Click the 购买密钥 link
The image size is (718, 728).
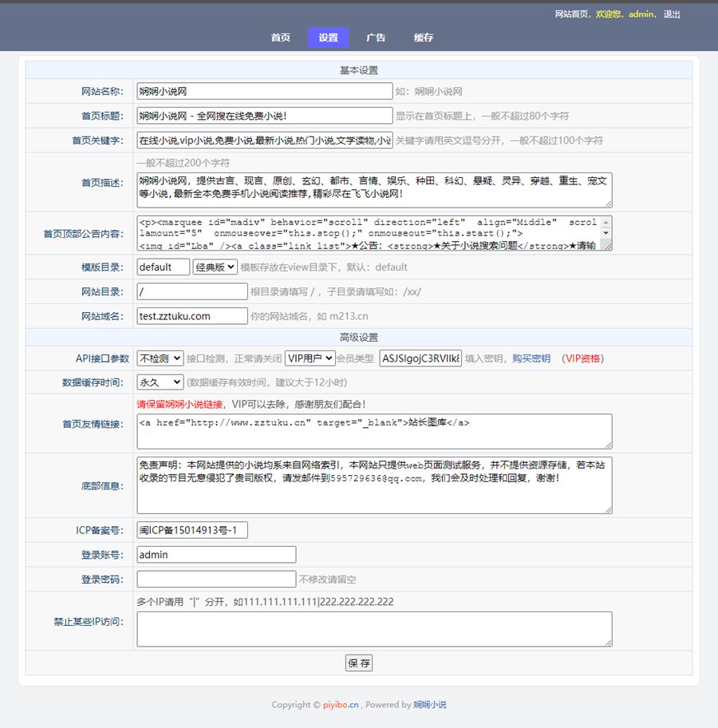coord(531,359)
